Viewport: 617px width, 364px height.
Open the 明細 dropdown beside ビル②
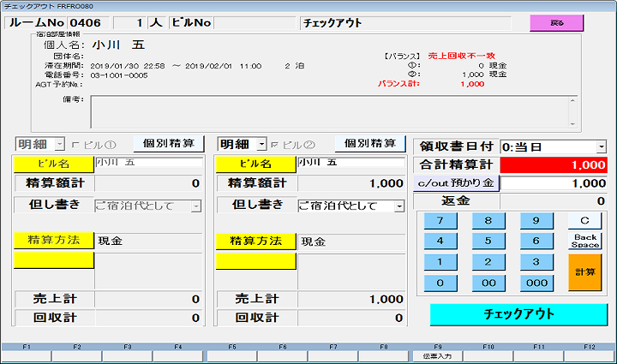pos(261,144)
